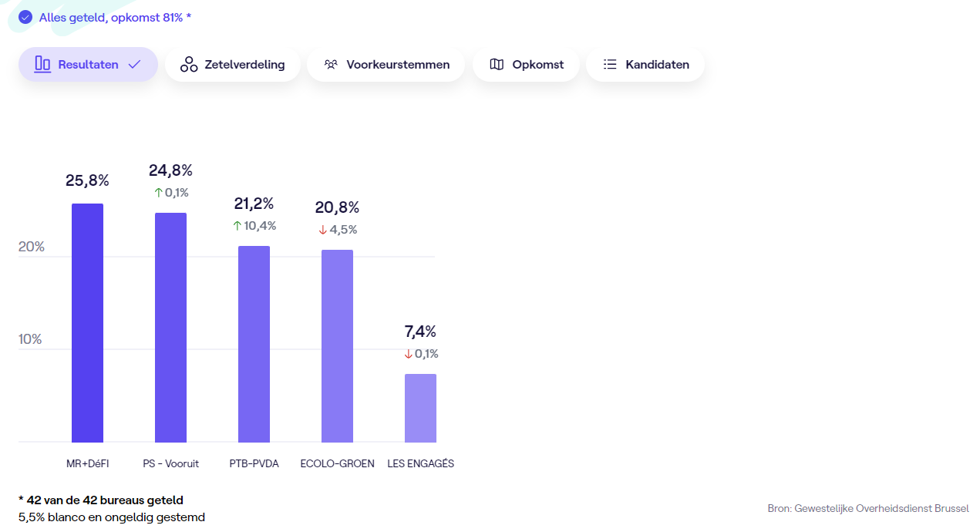Click the green up arrow above PS - Vooruit

coord(159,193)
